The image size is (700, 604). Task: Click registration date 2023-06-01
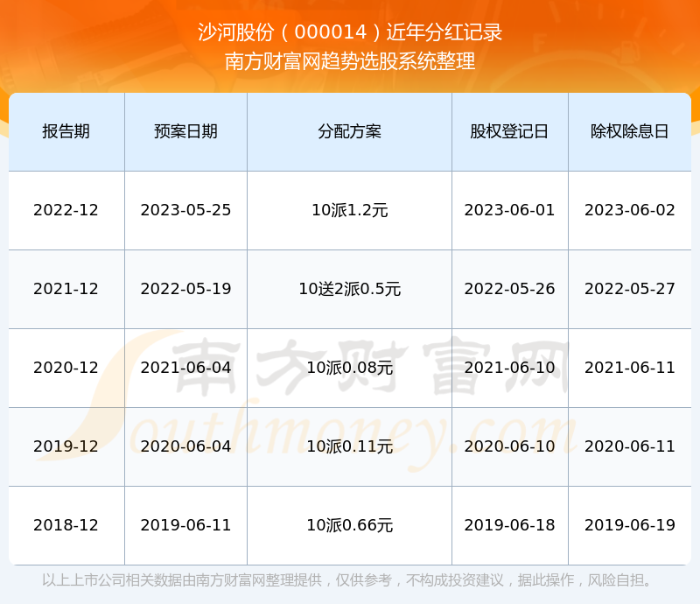click(x=509, y=210)
